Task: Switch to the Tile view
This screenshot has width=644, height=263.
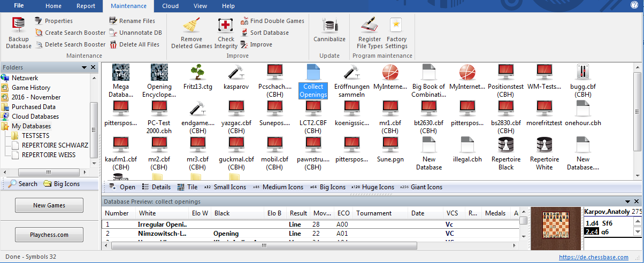Action: point(187,187)
